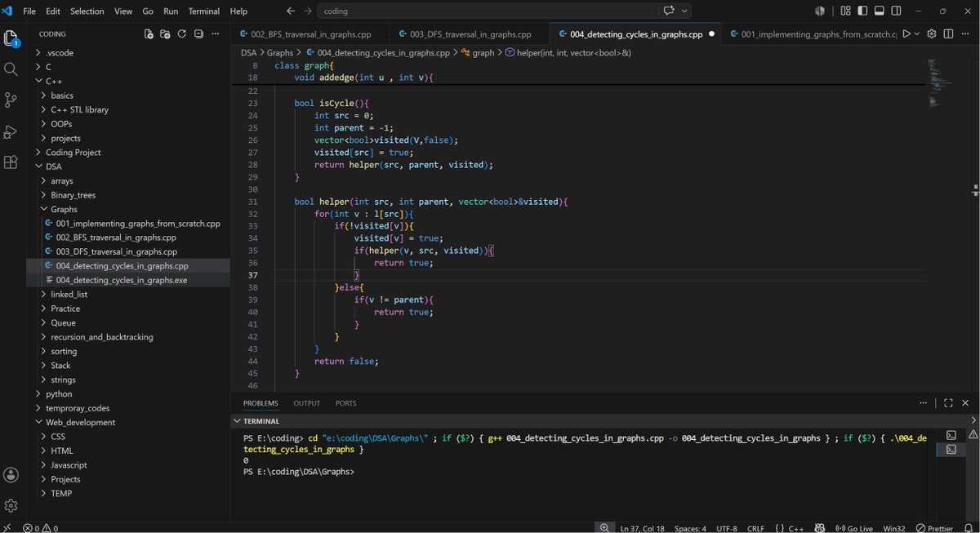
Task: Open editor settings gear icon
Action: [932, 34]
